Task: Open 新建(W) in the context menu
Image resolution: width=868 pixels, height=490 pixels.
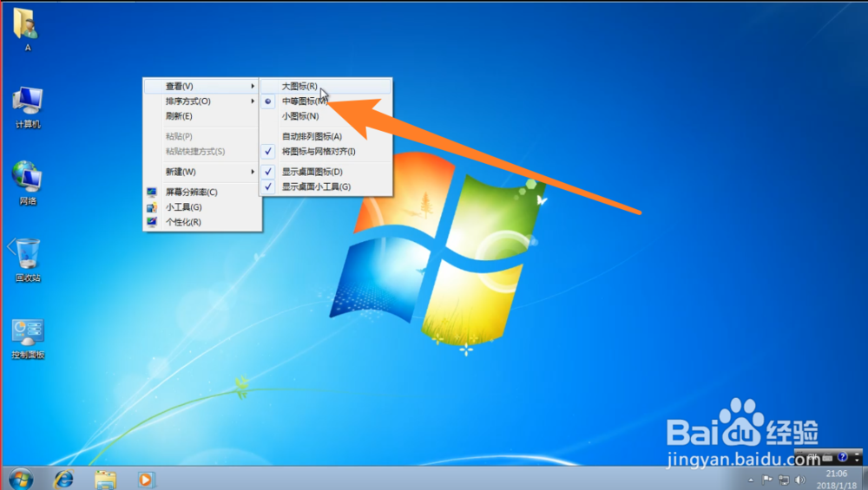Action: (x=202, y=172)
